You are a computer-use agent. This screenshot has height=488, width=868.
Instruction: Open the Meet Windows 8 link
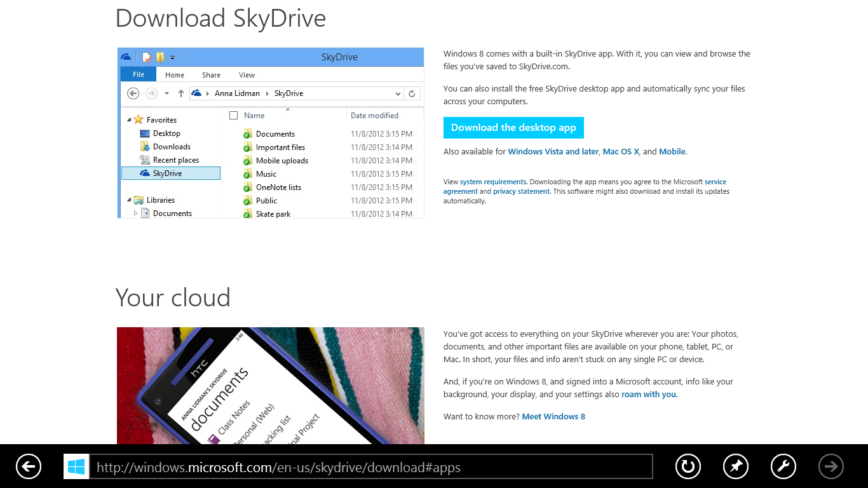coord(553,417)
